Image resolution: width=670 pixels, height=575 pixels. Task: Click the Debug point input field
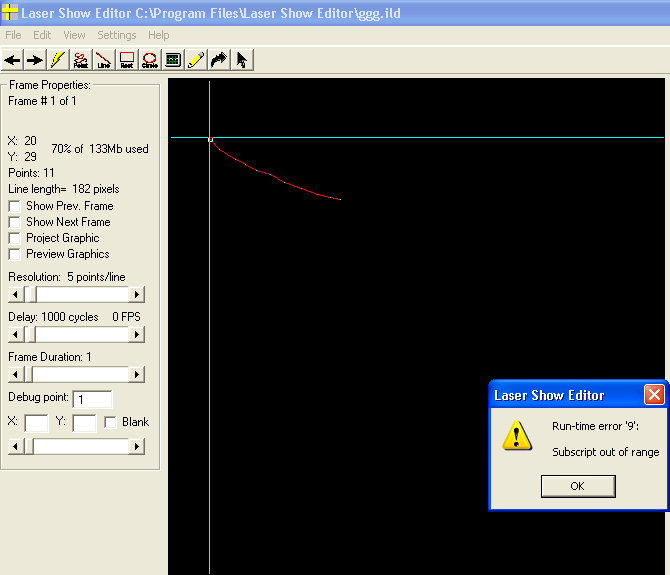92,399
